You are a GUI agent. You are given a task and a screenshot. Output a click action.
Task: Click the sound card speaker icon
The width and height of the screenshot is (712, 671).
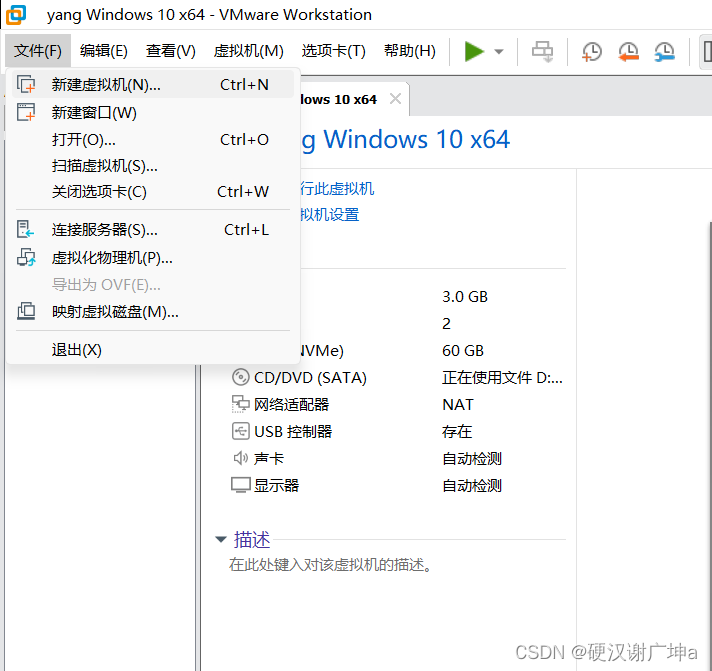[240, 458]
